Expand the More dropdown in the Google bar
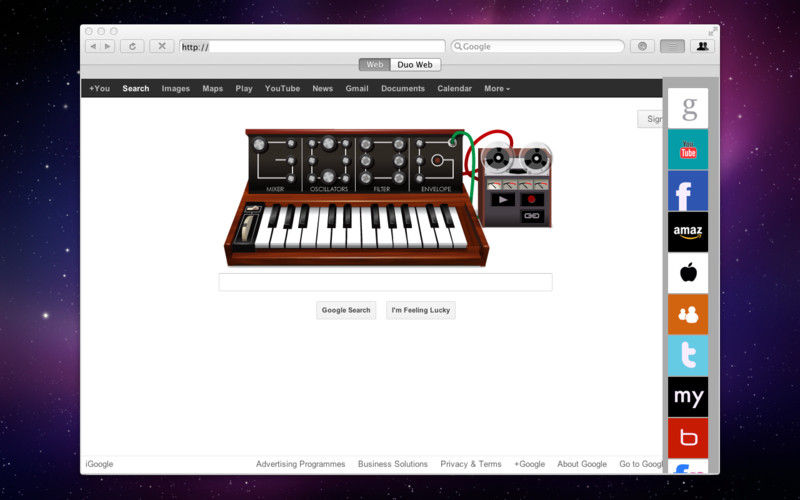The height and width of the screenshot is (500, 800). point(497,88)
